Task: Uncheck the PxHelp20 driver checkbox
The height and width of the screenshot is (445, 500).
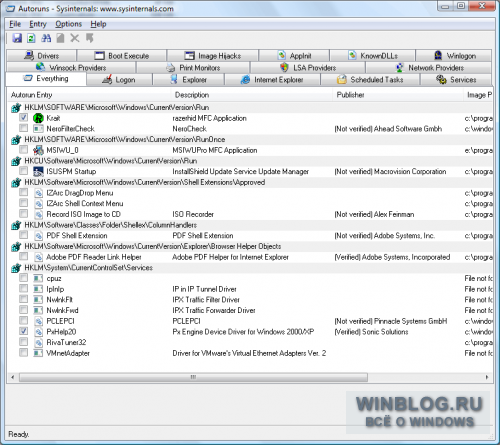Action: [x=23, y=331]
